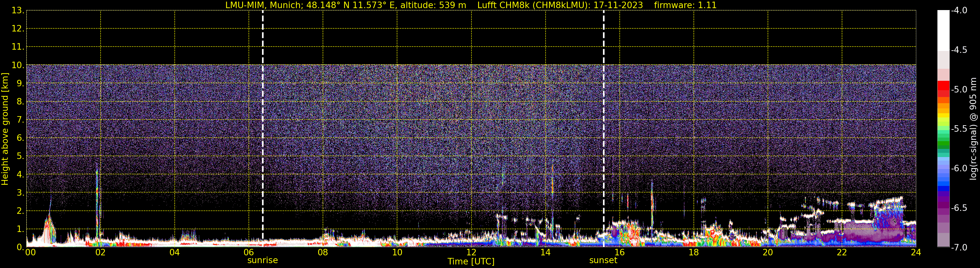Click the 'Height above ground [km]' axis label
This screenshot has width=980, height=268.
click(x=5, y=129)
